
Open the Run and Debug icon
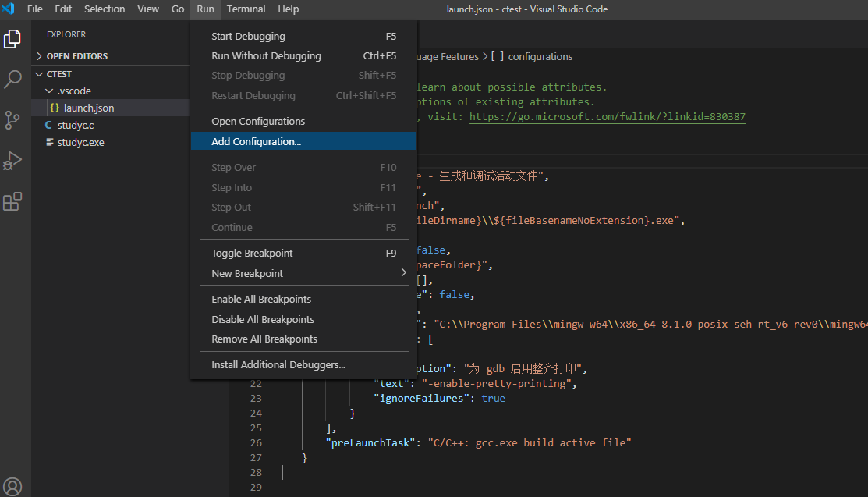pyautogui.click(x=12, y=161)
